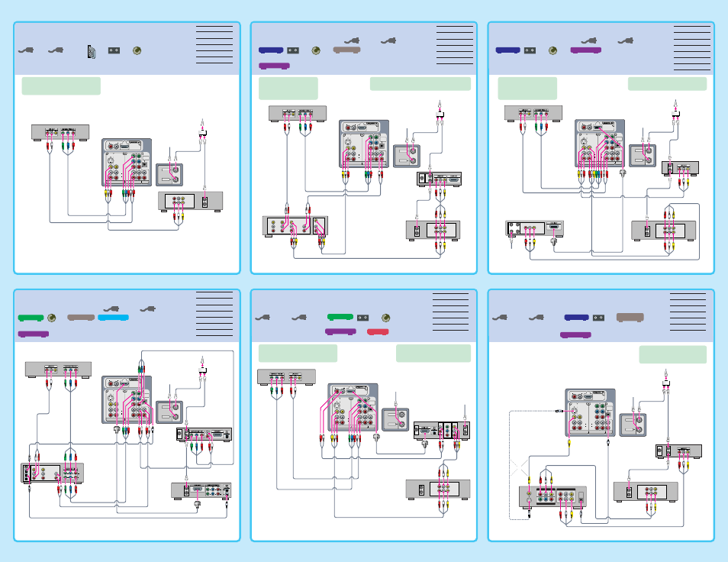Click the wall outlet plate in top-left diagram
728x562 pixels.
click(169, 175)
